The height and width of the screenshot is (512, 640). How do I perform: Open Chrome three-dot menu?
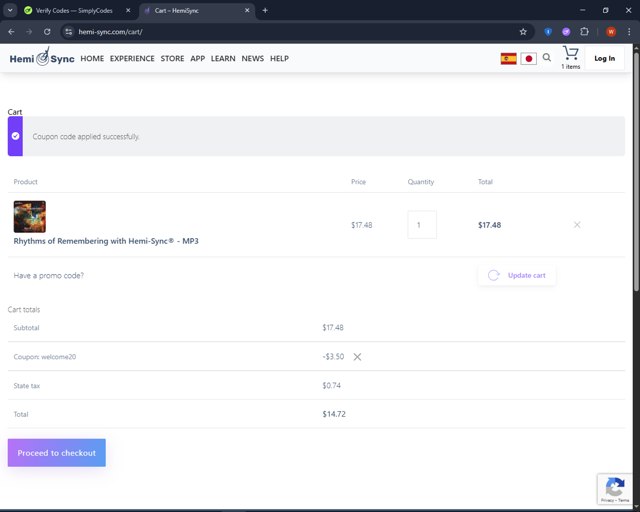(x=629, y=31)
